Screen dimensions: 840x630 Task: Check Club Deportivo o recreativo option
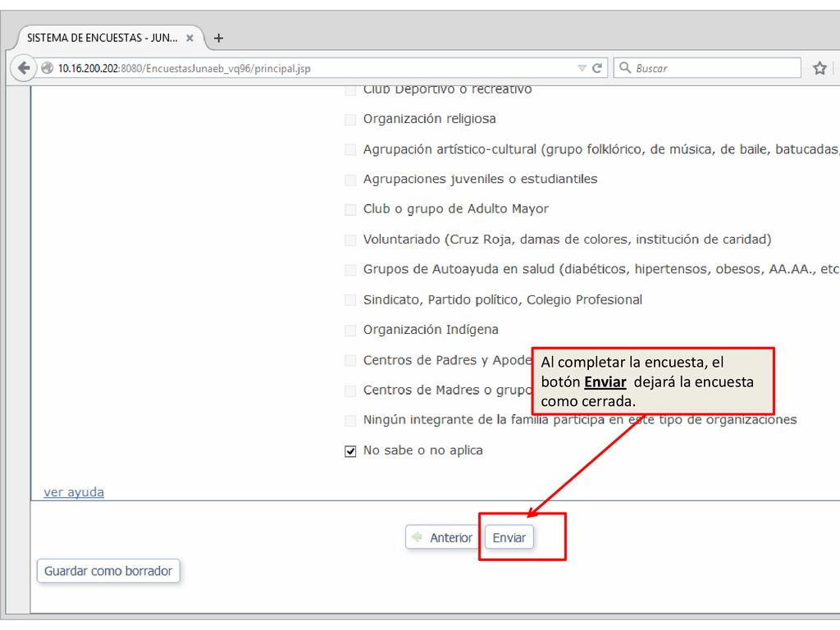tap(350, 89)
